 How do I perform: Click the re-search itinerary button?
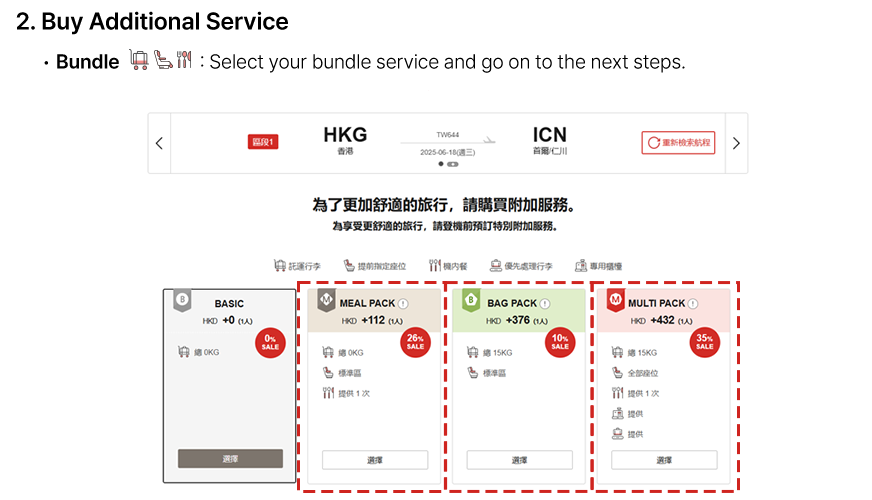(678, 143)
